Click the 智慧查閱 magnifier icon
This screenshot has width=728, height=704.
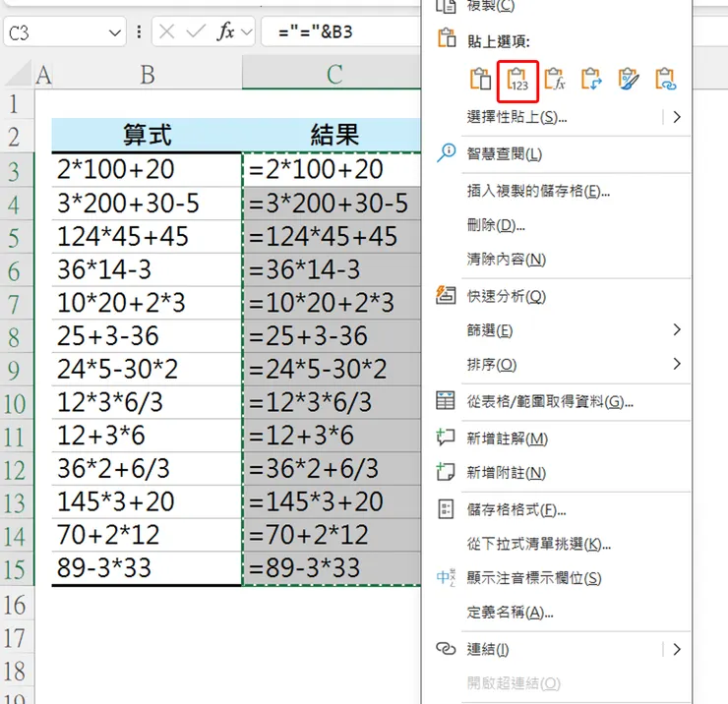(447, 152)
